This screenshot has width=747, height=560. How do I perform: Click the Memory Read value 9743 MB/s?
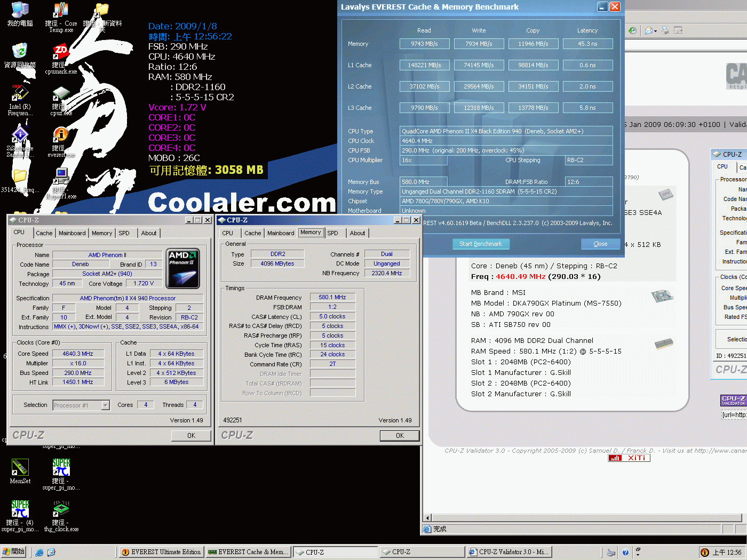pos(424,44)
